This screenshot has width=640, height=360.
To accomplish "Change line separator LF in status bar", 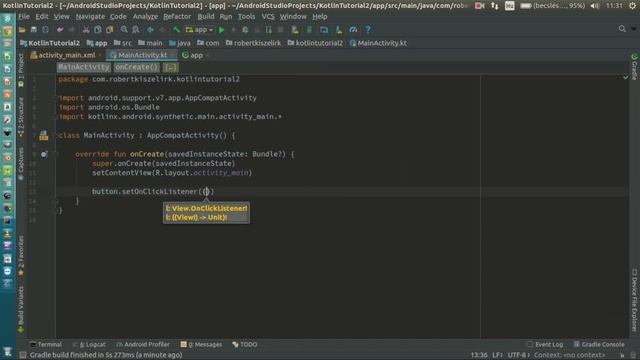I will point(497,355).
